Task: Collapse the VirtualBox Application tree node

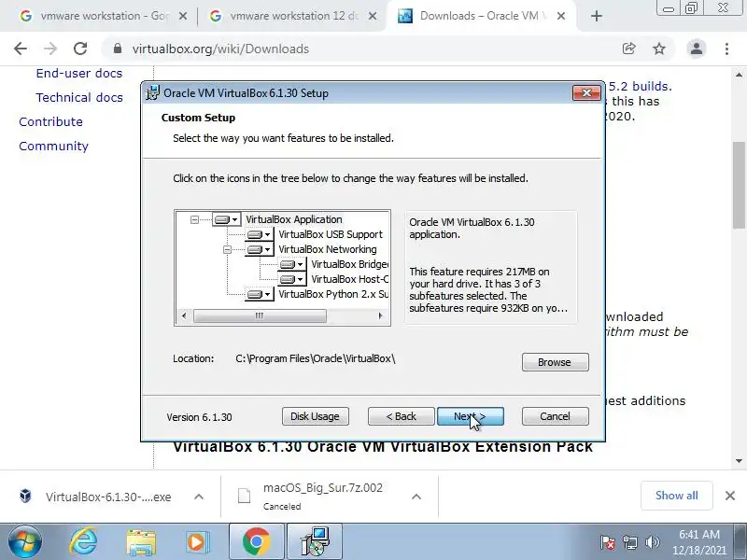Action: coord(194,219)
